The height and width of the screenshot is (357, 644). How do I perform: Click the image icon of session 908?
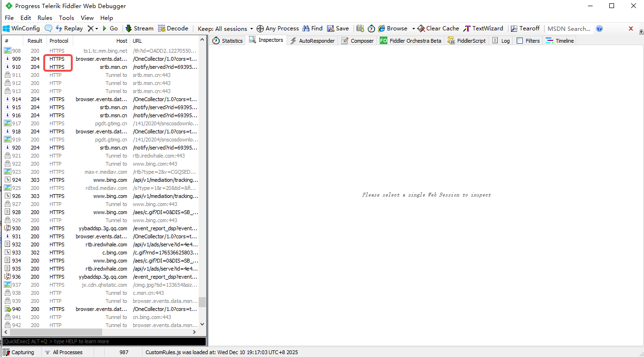tap(8, 51)
